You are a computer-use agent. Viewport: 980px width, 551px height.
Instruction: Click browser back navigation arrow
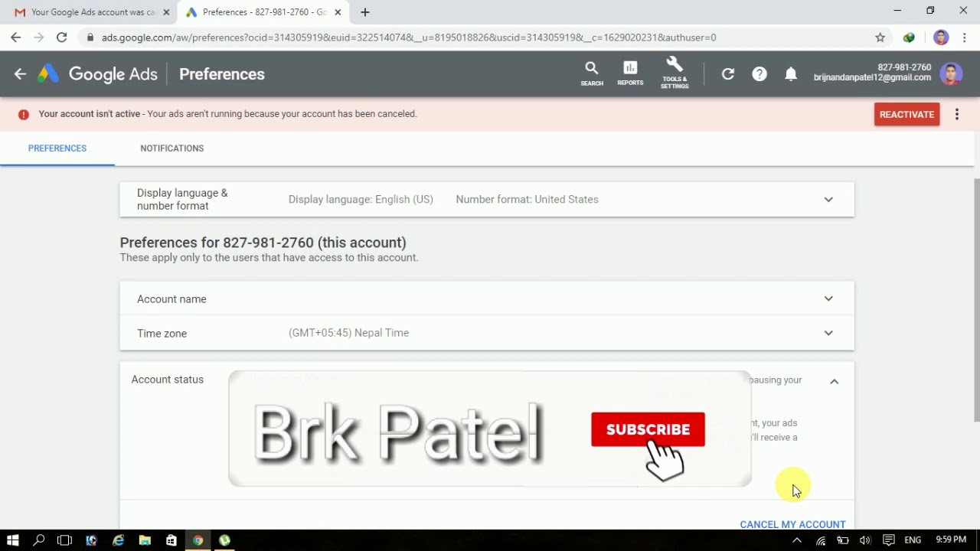point(16,37)
